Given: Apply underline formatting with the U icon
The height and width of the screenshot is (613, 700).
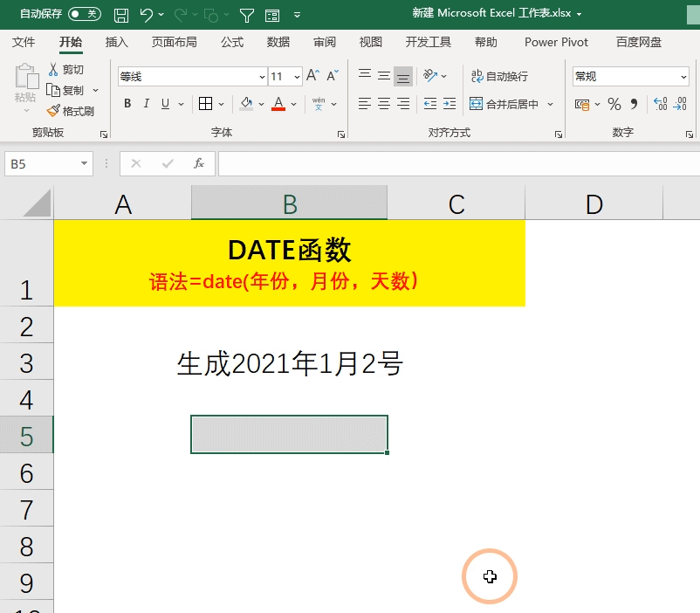Looking at the screenshot, I should (167, 103).
